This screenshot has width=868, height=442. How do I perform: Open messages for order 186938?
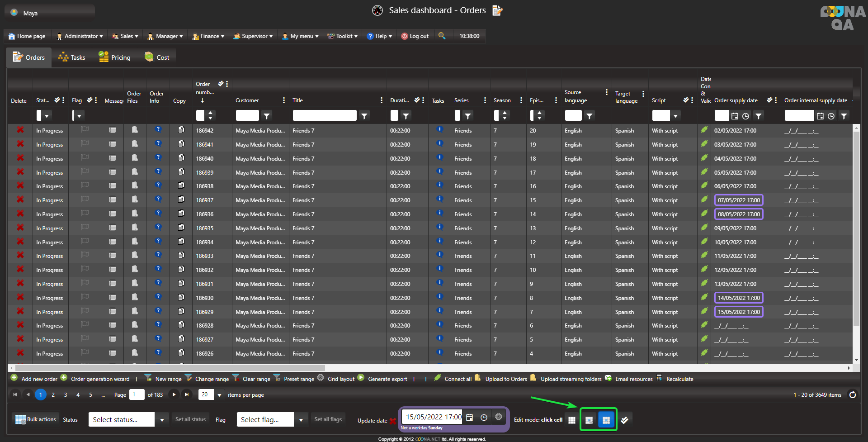tap(113, 186)
